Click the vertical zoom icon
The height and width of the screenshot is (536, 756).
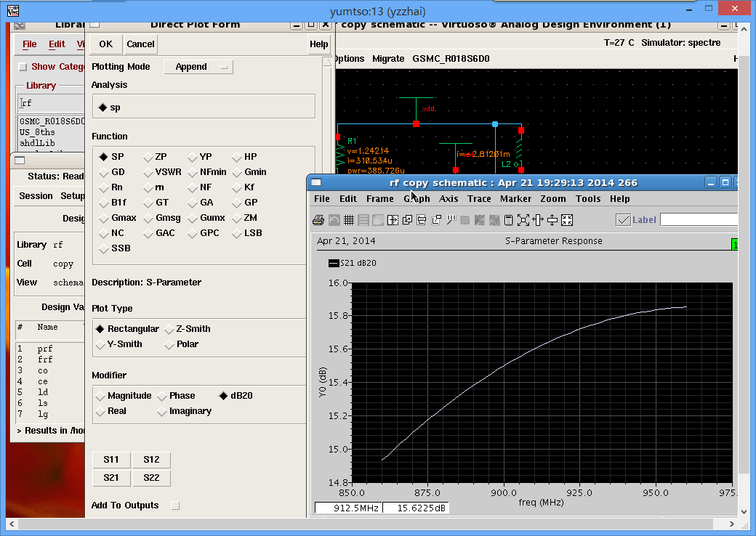552,220
